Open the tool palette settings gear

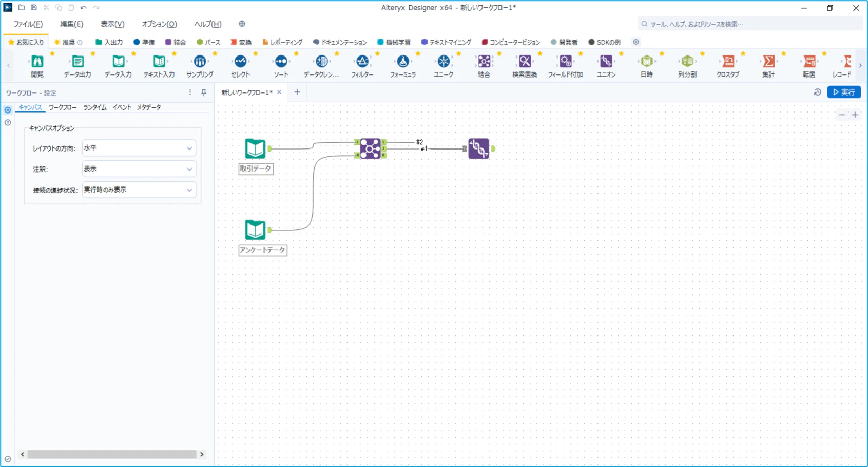click(x=636, y=42)
